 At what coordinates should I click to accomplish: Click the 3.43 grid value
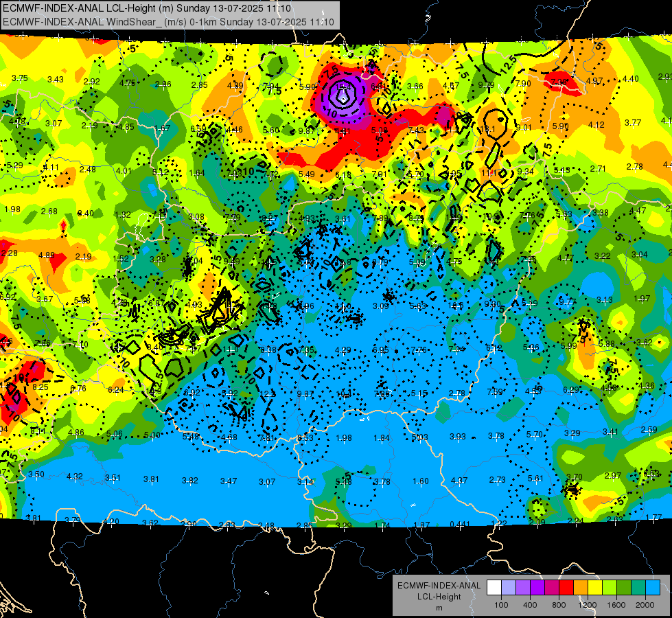[x=56, y=80]
